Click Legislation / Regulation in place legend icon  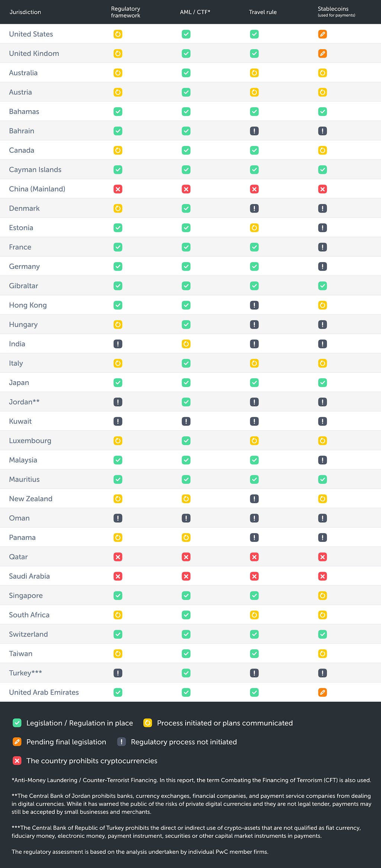point(17,723)
